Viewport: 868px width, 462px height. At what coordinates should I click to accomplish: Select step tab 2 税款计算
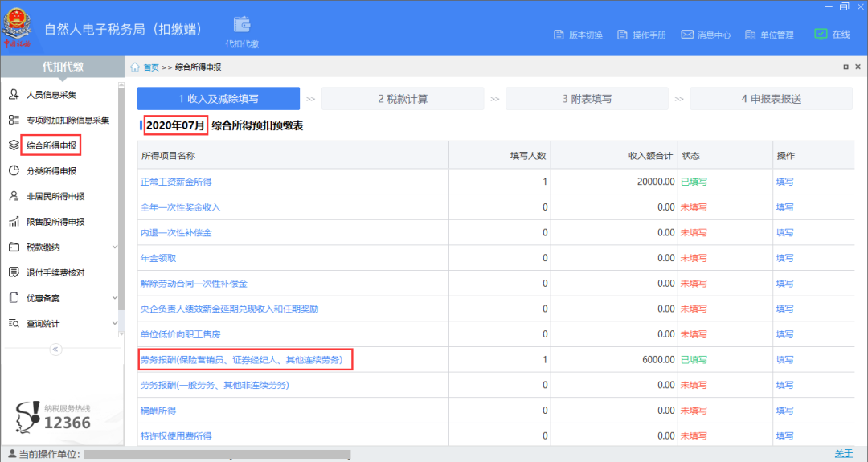403,99
